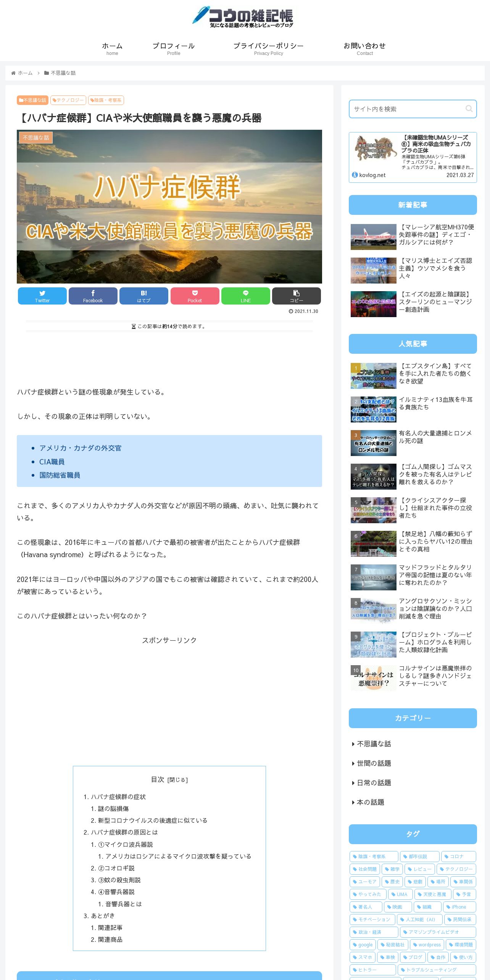Jump to ④音響兵器説 section
Image resolution: width=490 pixels, height=980 pixels.
click(116, 892)
